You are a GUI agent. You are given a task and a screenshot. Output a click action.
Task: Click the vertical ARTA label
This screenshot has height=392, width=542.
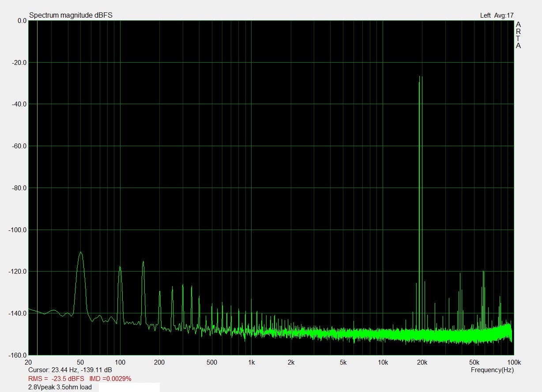coord(519,35)
